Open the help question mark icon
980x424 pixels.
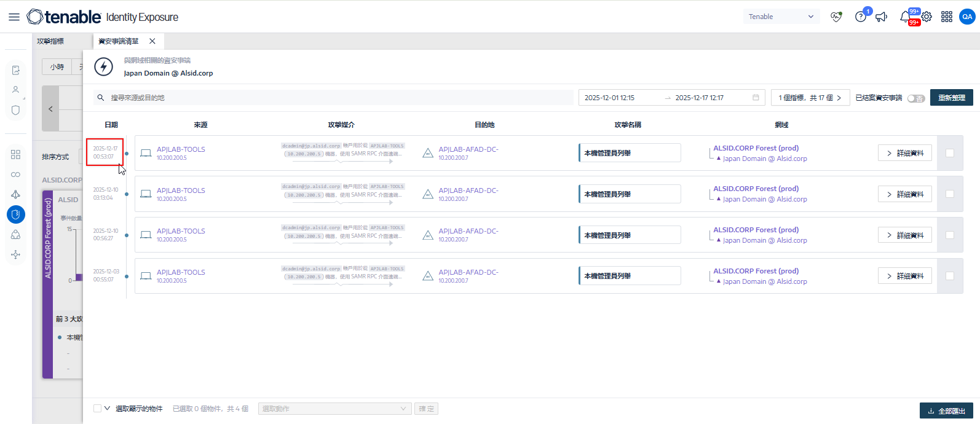(x=860, y=17)
